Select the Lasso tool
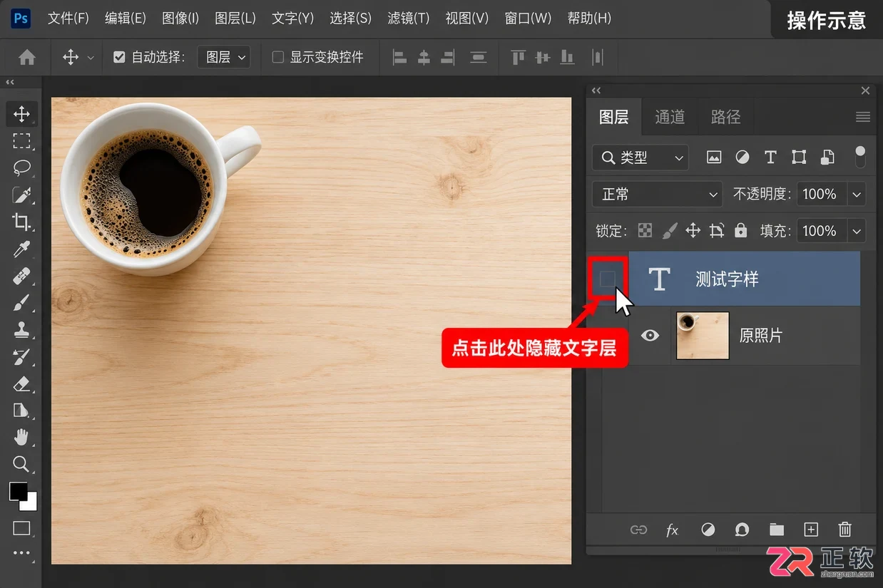This screenshot has height=588, width=883. tap(21, 167)
